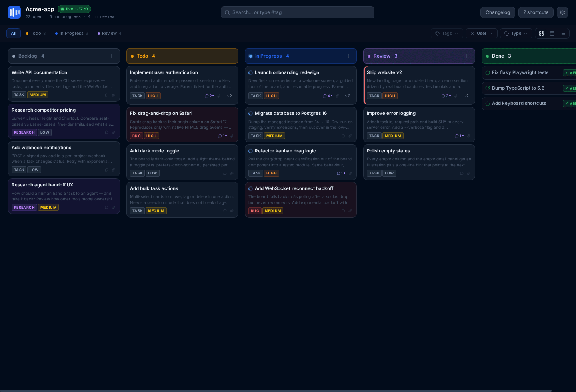Click BUG tag on Add WebSocket reconnect backoff
Screen dimensions: 576x392
tap(255, 211)
